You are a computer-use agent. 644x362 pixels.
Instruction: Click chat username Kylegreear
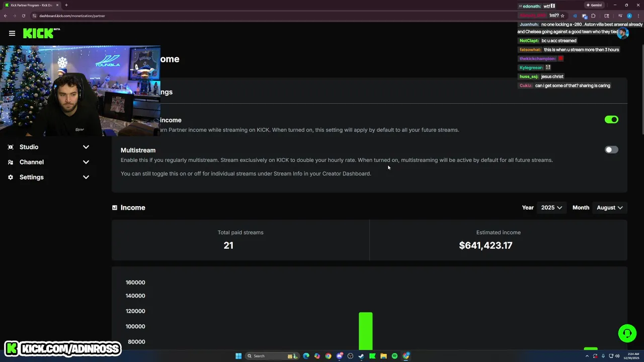(x=531, y=68)
